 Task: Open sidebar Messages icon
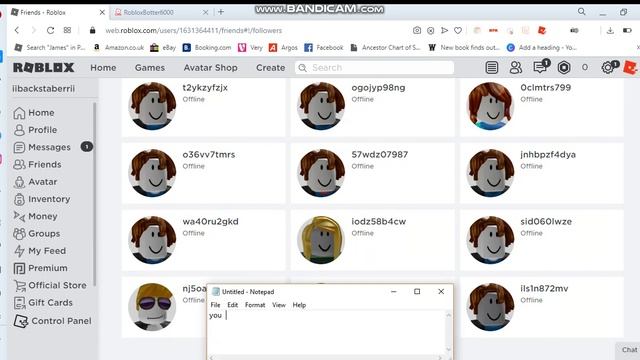coord(19,147)
